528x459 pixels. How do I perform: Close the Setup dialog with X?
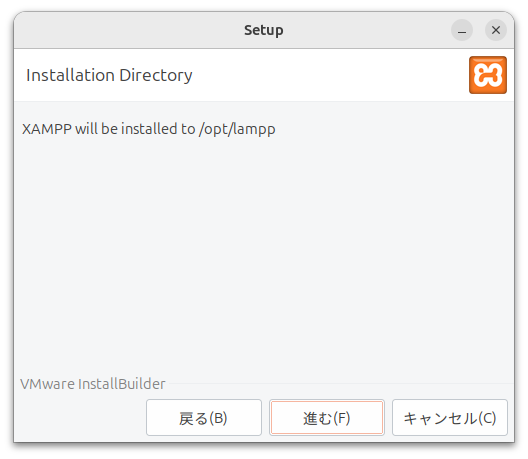click(x=496, y=30)
